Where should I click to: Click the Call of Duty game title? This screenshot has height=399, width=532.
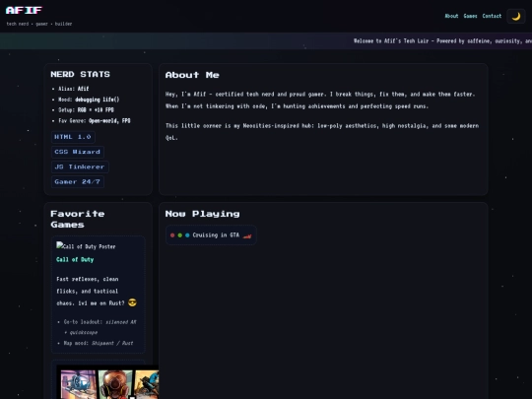tap(75, 259)
